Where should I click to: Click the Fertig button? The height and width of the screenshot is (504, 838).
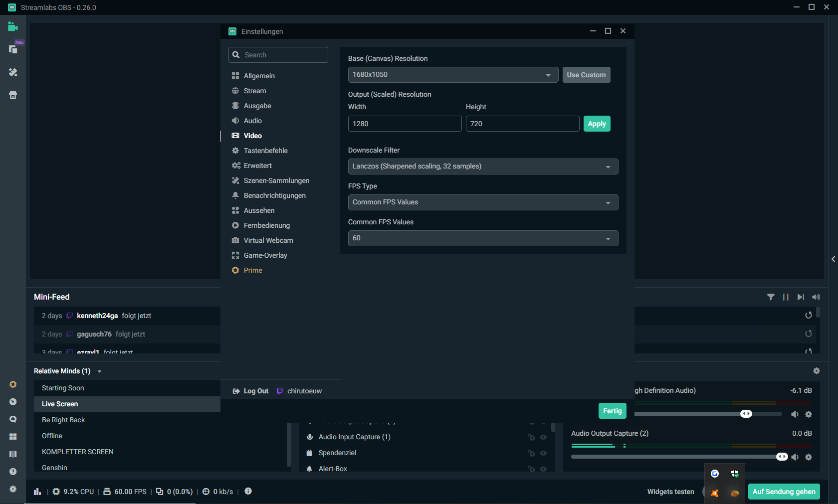coord(612,411)
